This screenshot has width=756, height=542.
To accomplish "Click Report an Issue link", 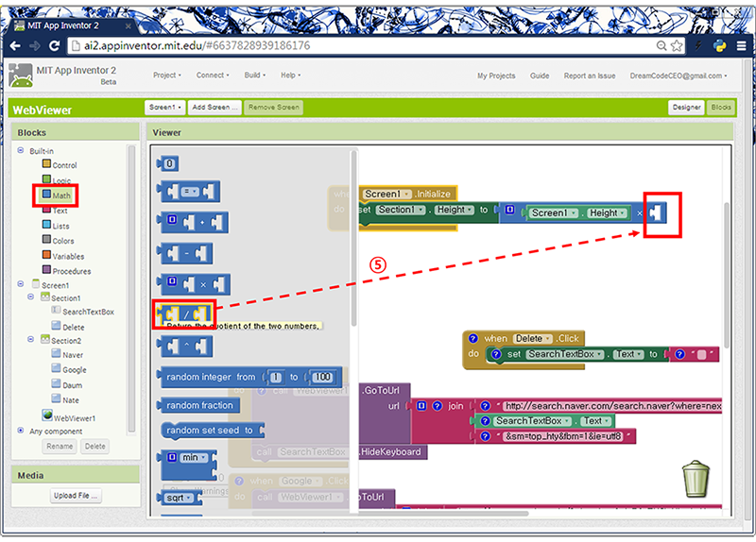I will [590, 76].
